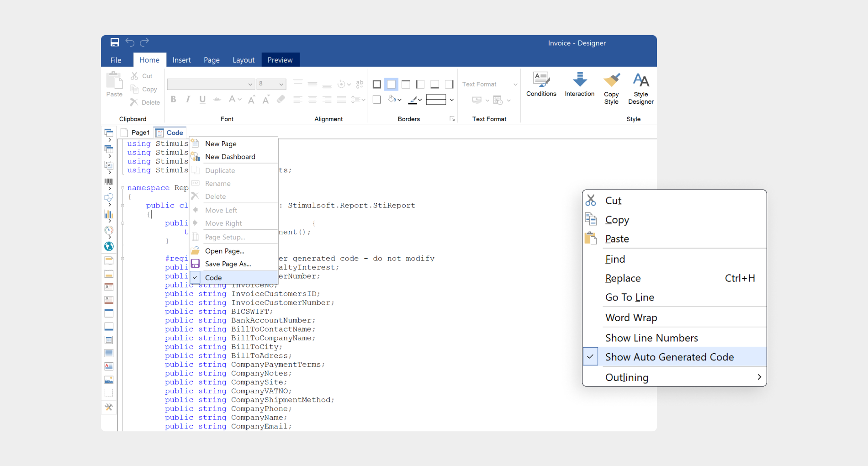Switch to the Page1 document tab
The height and width of the screenshot is (466, 868).
[x=136, y=132]
